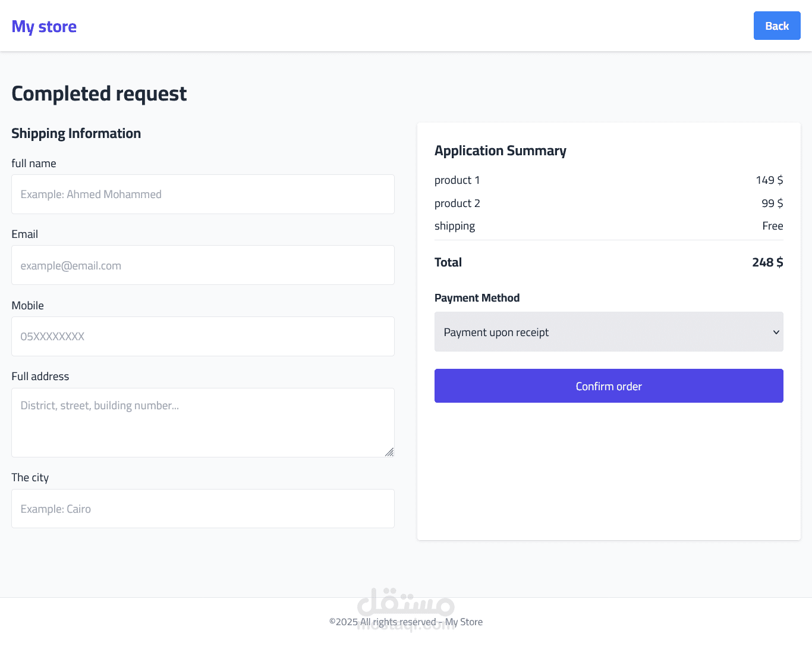Click the 'full name' field label

[34, 164]
